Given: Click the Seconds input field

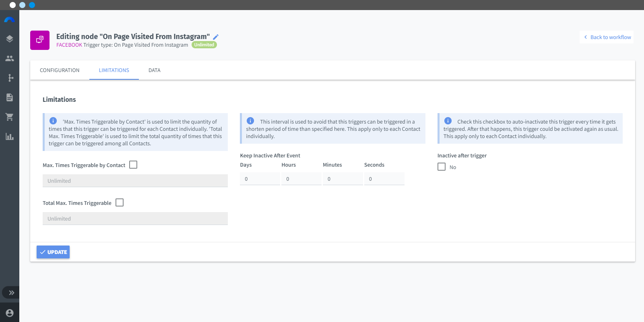Looking at the screenshot, I should [x=384, y=179].
